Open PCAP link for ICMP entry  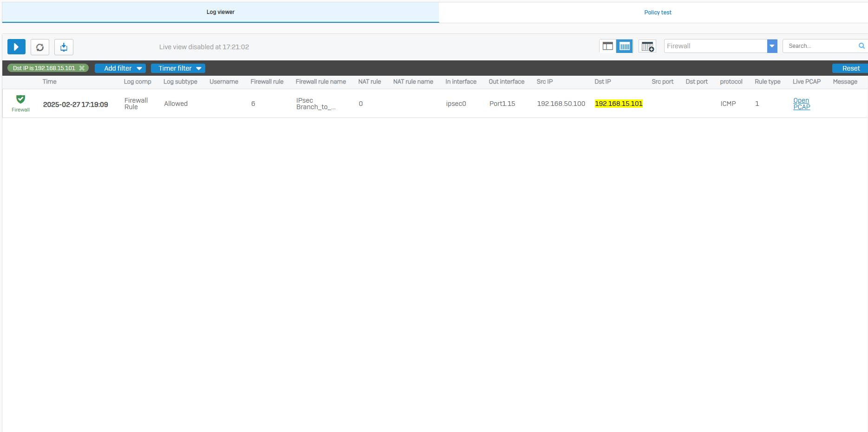point(802,104)
